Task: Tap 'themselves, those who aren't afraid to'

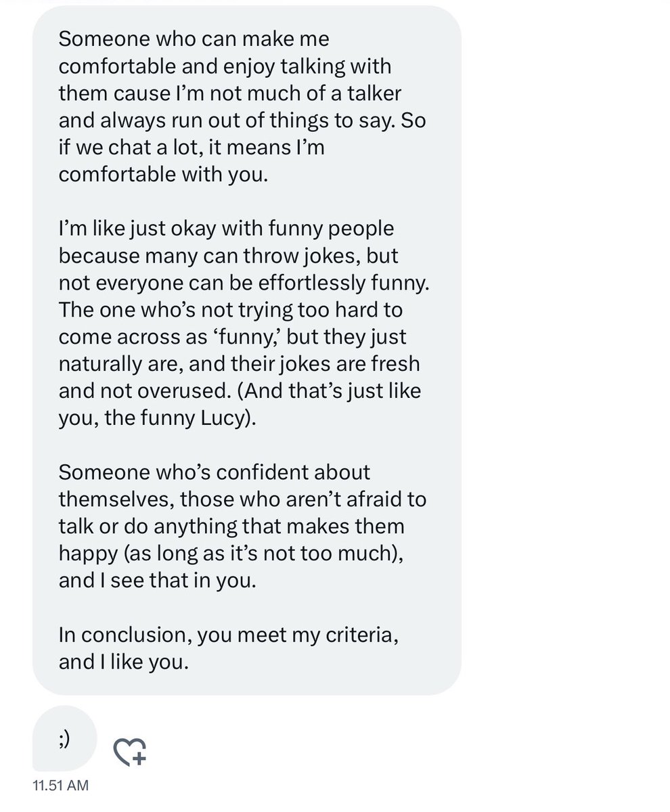Action: click(242, 499)
